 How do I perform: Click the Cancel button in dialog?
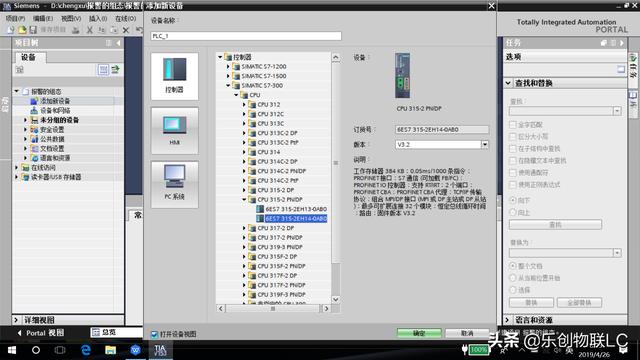click(467, 333)
